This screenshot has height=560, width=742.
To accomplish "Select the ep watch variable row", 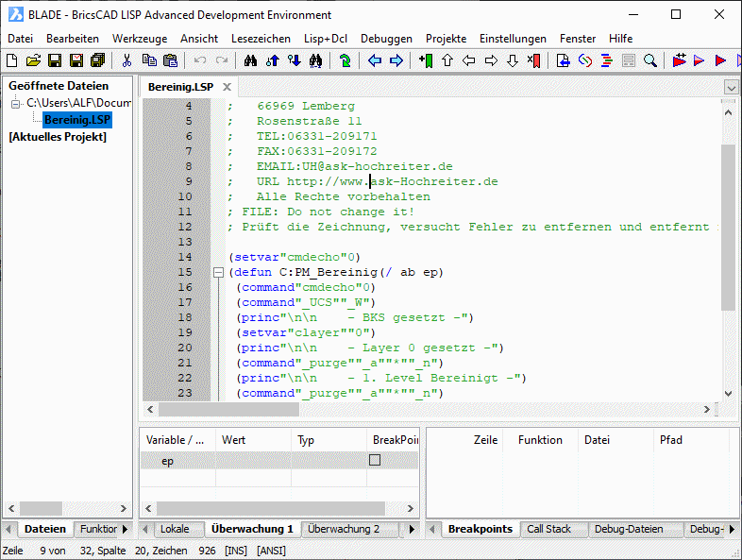I will click(279, 461).
